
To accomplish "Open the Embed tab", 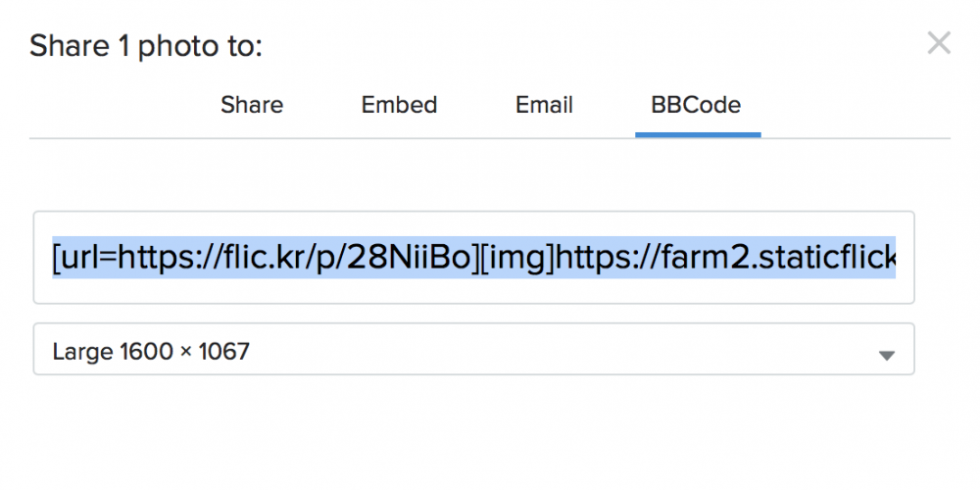I will (399, 105).
